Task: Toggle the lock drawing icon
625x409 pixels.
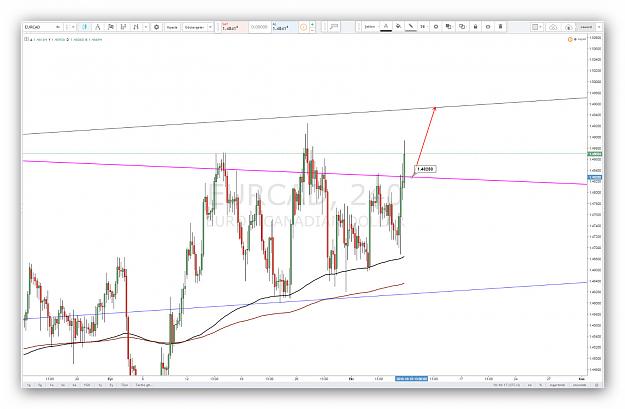Action: [475, 27]
